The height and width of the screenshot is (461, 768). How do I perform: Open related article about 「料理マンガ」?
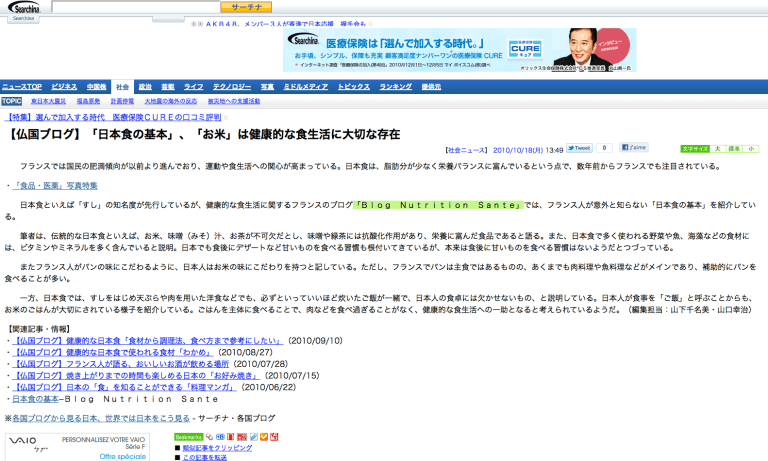124,388
